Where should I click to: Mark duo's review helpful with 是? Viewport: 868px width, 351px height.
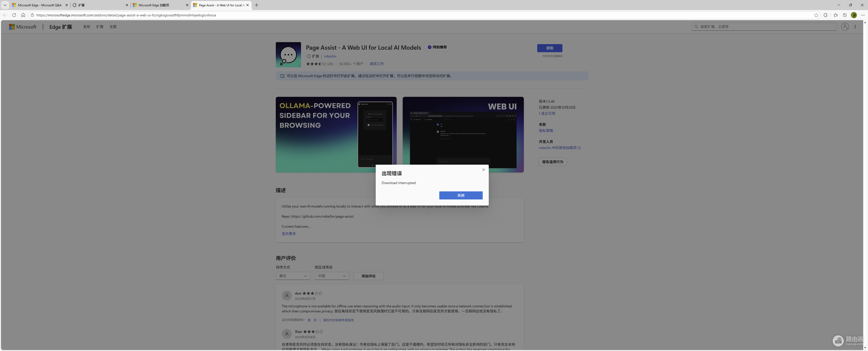(x=309, y=320)
